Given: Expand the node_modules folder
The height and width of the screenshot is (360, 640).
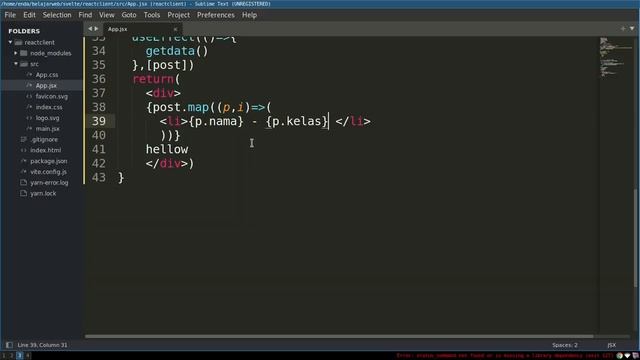Looking at the screenshot, I should [16, 53].
